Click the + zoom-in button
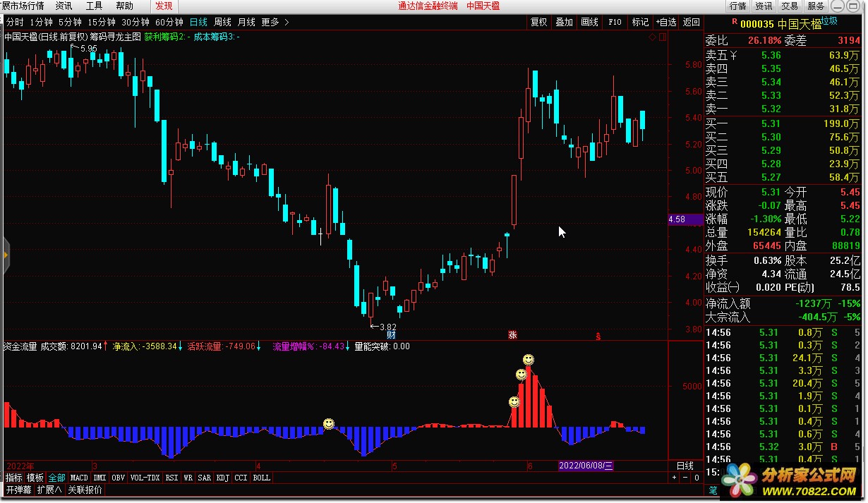The width and height of the screenshot is (868, 503). pos(674,478)
